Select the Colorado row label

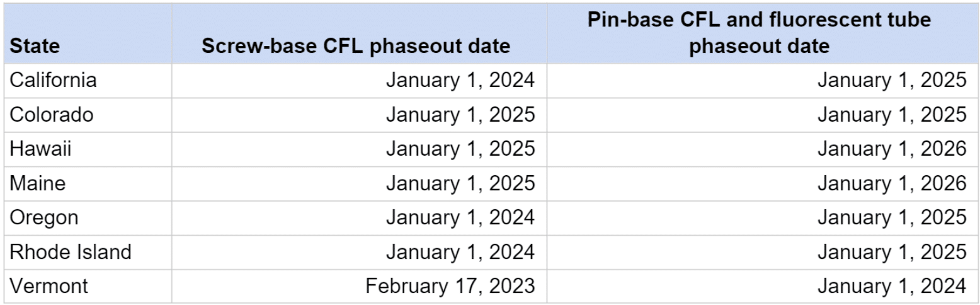coord(52,115)
